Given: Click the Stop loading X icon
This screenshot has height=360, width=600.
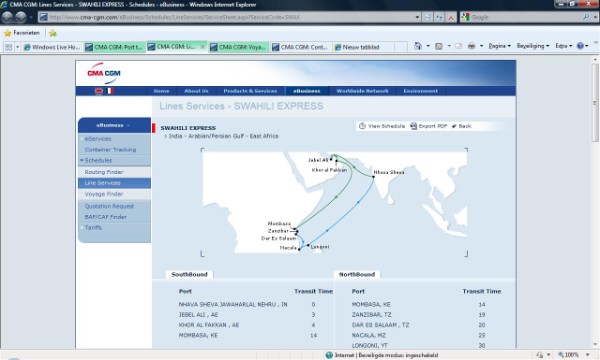Looking at the screenshot, I should coord(451,17).
